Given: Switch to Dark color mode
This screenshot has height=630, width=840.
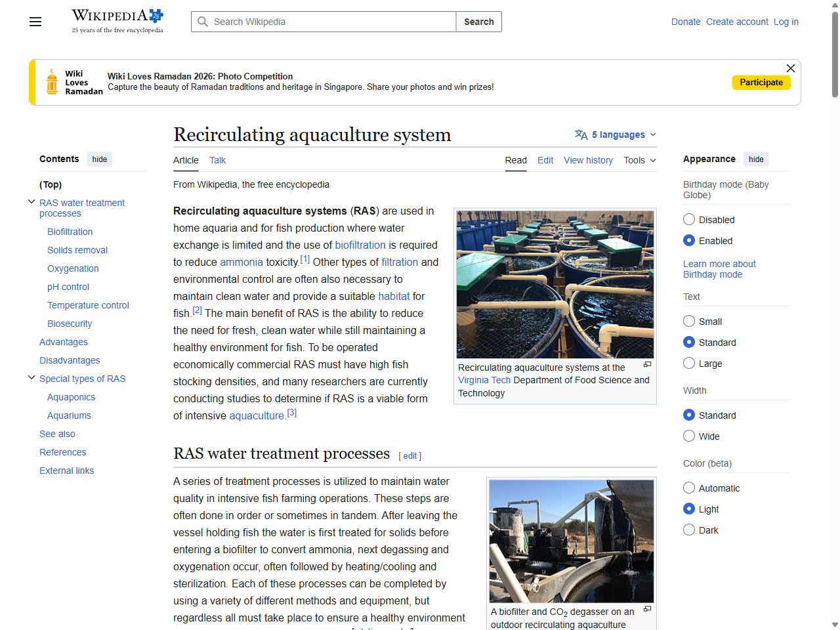Looking at the screenshot, I should pos(689,530).
